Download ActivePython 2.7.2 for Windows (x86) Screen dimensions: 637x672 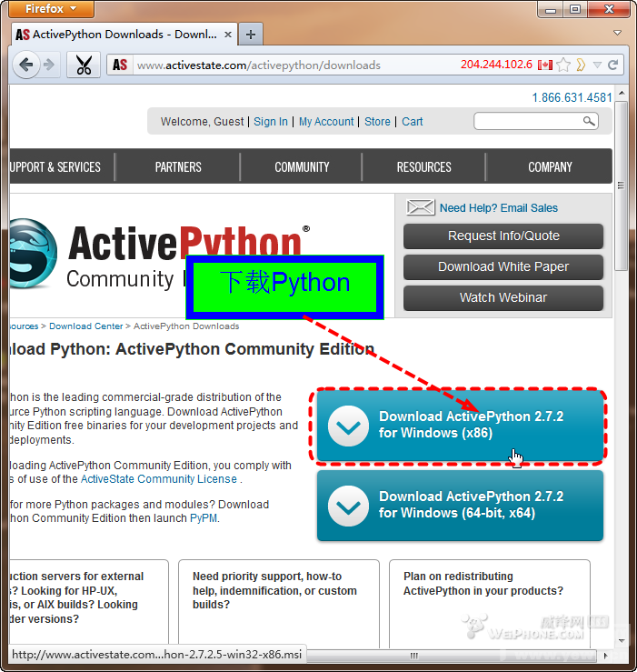coord(460,426)
